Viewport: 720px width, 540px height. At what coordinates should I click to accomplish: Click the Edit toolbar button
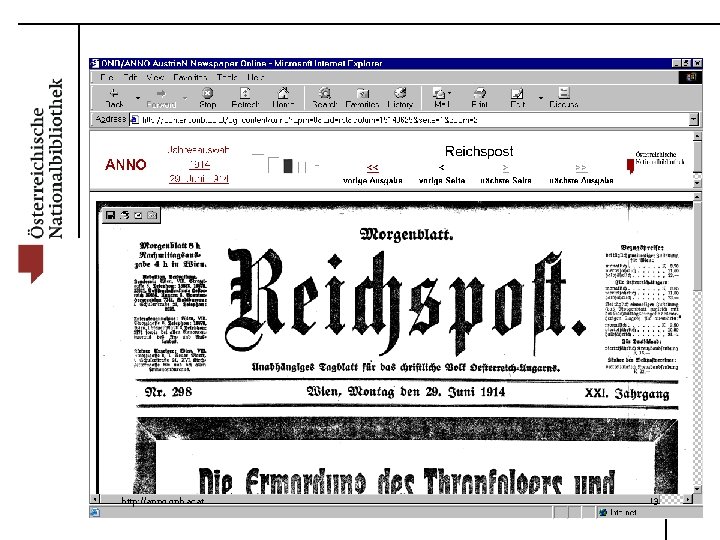517,98
